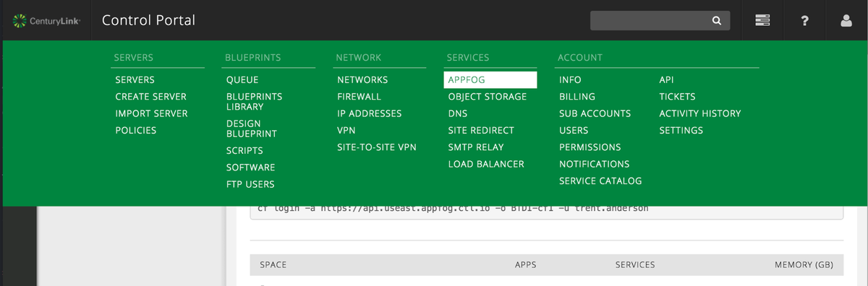
Task: Click the BLUEPRINTS column heading
Action: click(x=252, y=58)
